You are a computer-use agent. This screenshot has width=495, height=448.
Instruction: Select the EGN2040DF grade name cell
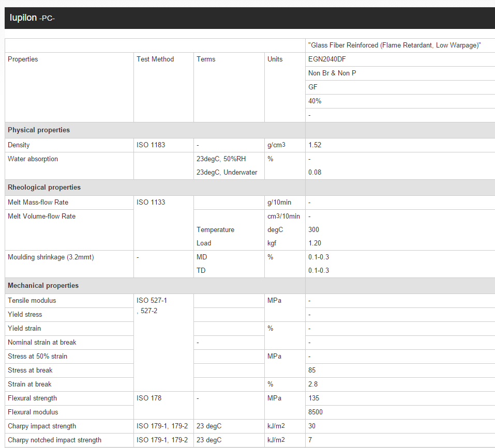[327, 59]
